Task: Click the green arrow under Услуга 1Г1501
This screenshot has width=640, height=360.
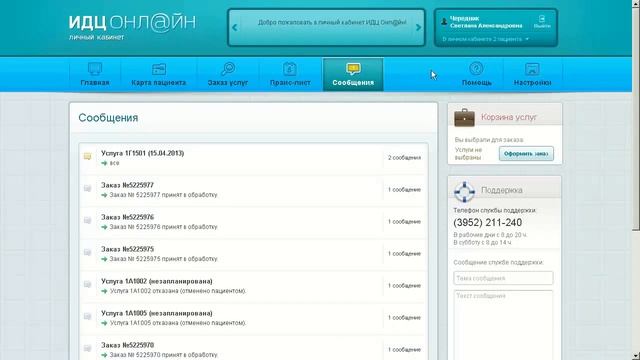Action: (x=104, y=163)
